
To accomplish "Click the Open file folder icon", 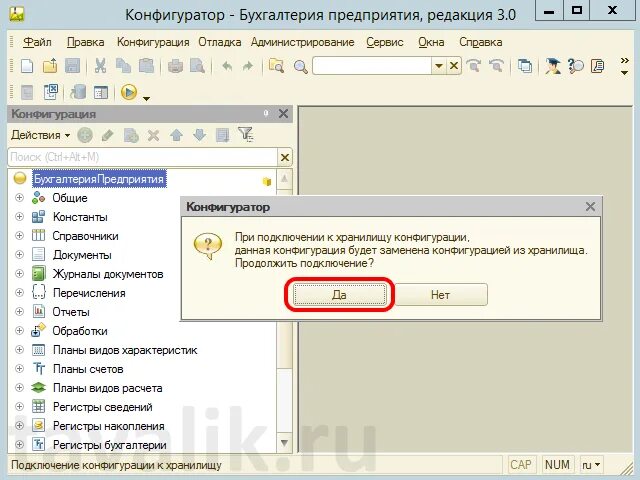I will pyautogui.click(x=50, y=66).
